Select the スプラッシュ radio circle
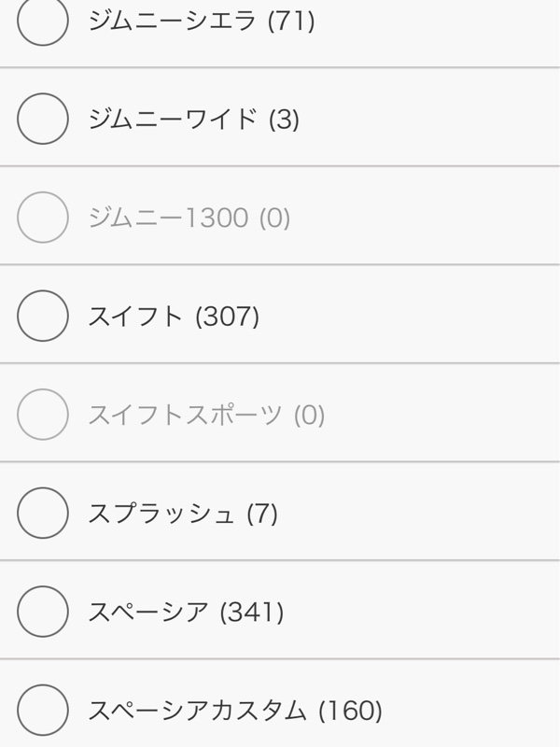 (43, 513)
